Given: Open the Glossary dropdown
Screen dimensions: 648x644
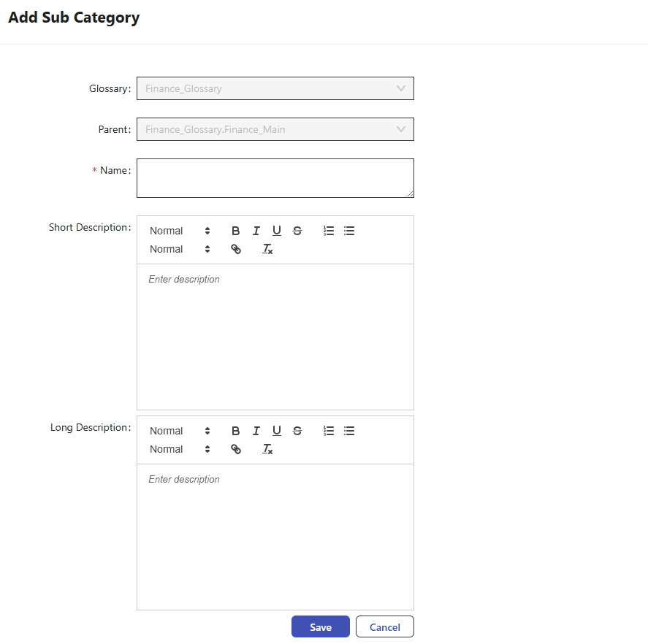Looking at the screenshot, I should point(275,88).
